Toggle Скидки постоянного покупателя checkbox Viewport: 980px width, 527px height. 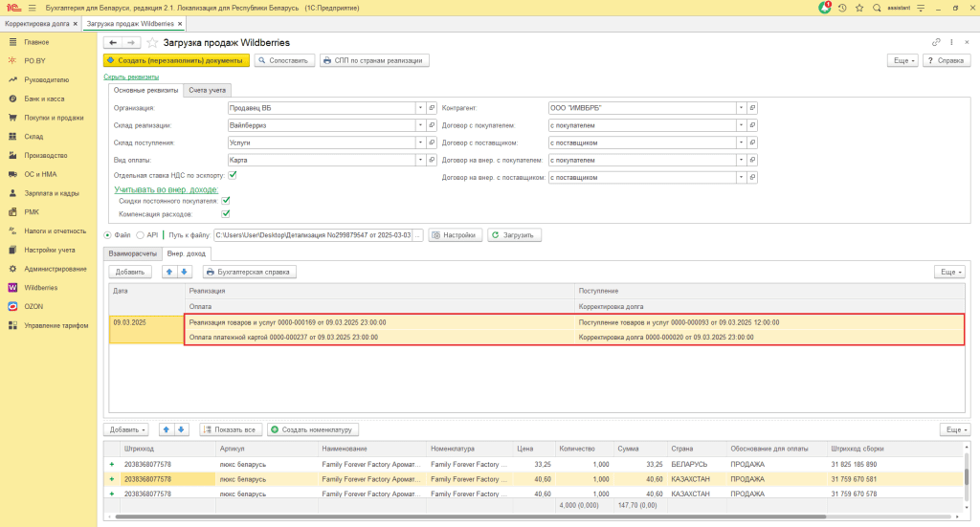click(226, 201)
